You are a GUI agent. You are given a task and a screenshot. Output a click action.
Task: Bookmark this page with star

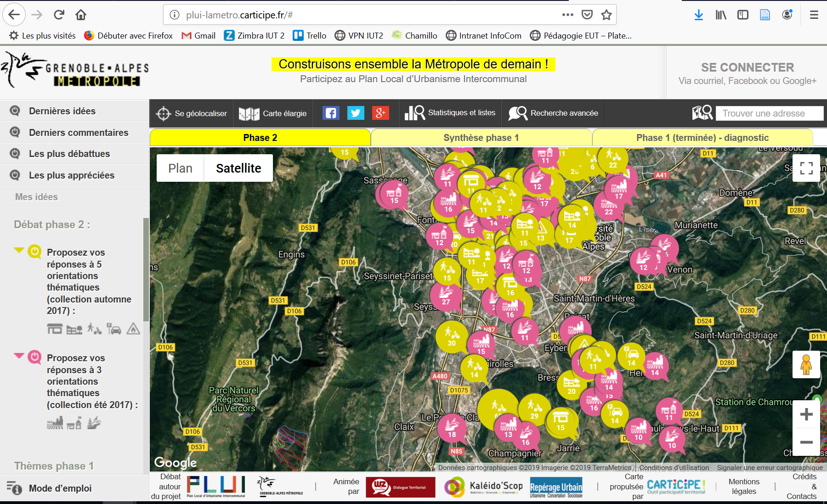pyautogui.click(x=606, y=15)
